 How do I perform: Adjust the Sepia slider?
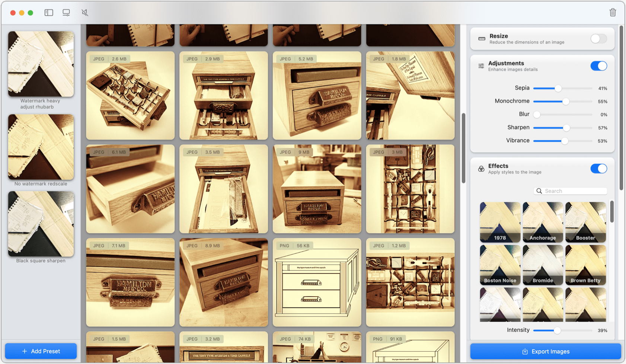(562, 88)
